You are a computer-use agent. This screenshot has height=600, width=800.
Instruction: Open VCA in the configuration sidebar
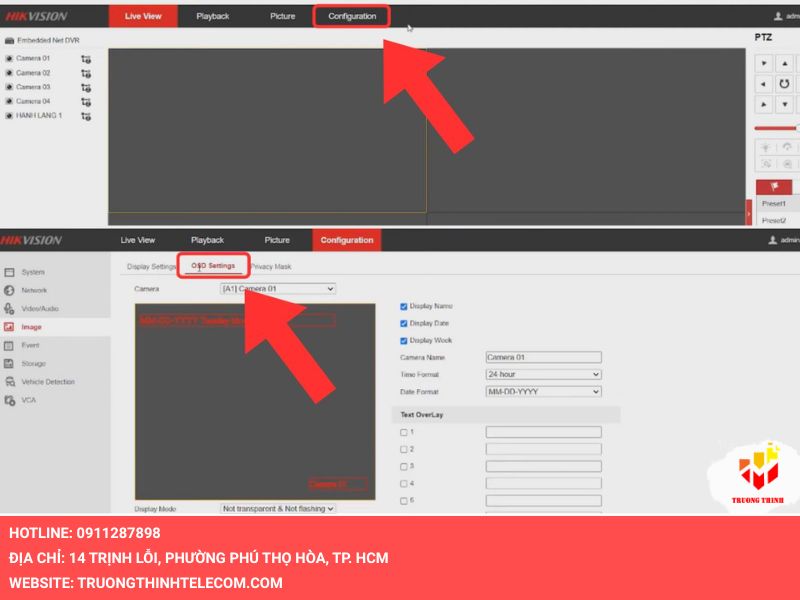(29, 401)
